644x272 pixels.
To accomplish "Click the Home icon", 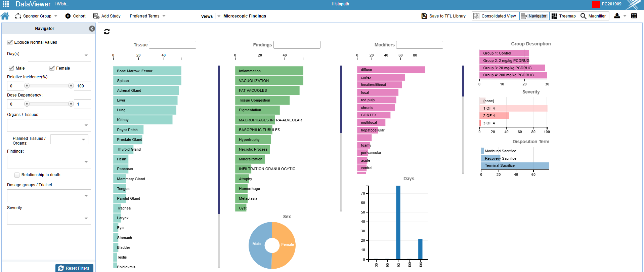I will pyautogui.click(x=5, y=16).
